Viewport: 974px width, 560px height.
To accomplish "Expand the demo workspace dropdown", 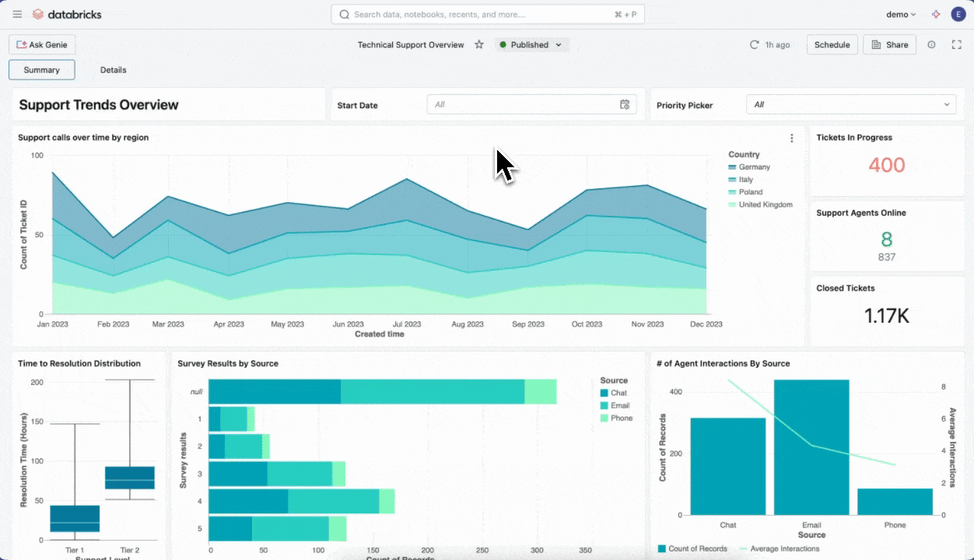I will (x=901, y=14).
